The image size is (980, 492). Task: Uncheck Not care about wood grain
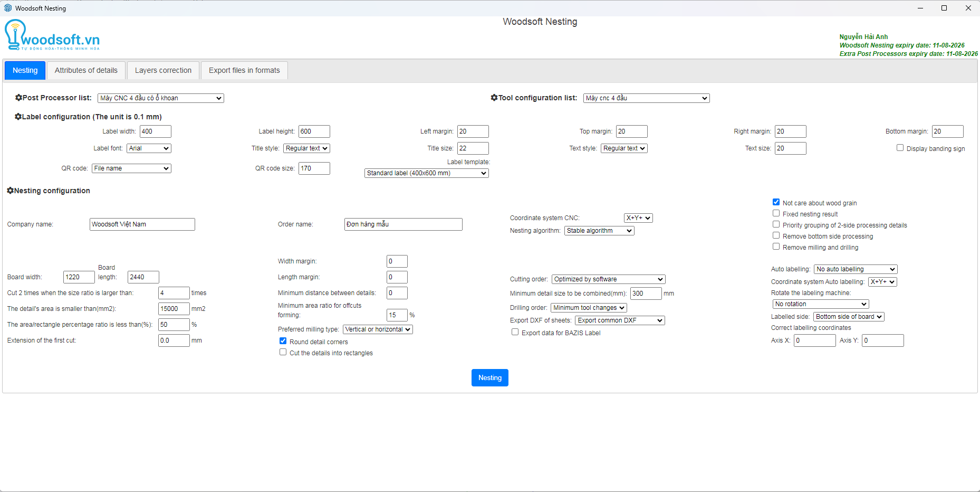point(776,202)
